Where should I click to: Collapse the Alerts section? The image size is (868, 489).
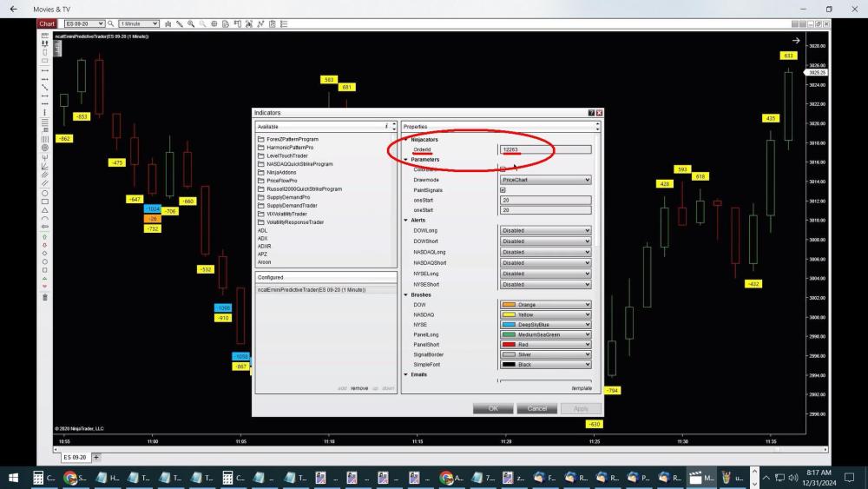click(x=406, y=221)
